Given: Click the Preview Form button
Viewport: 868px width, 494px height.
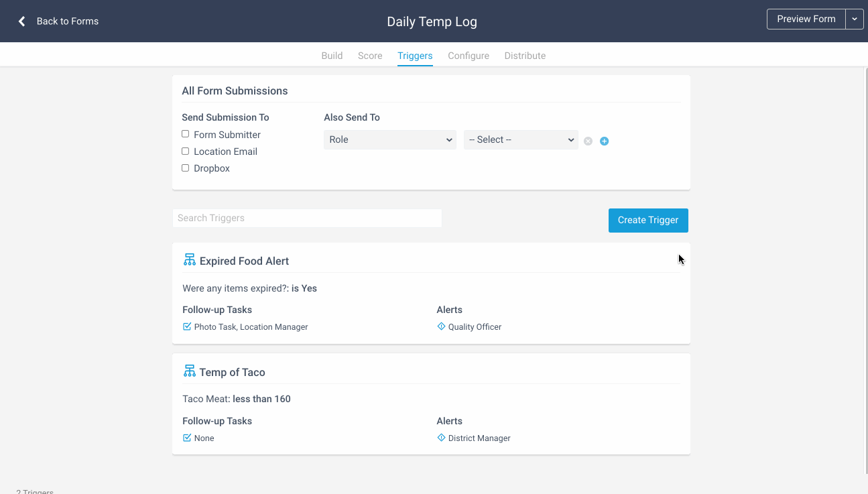Looking at the screenshot, I should [806, 19].
